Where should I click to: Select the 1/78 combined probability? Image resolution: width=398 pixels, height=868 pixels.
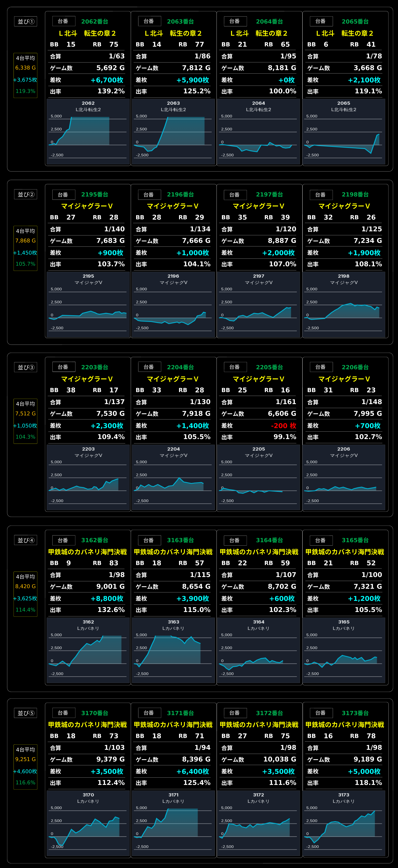pos(374,56)
